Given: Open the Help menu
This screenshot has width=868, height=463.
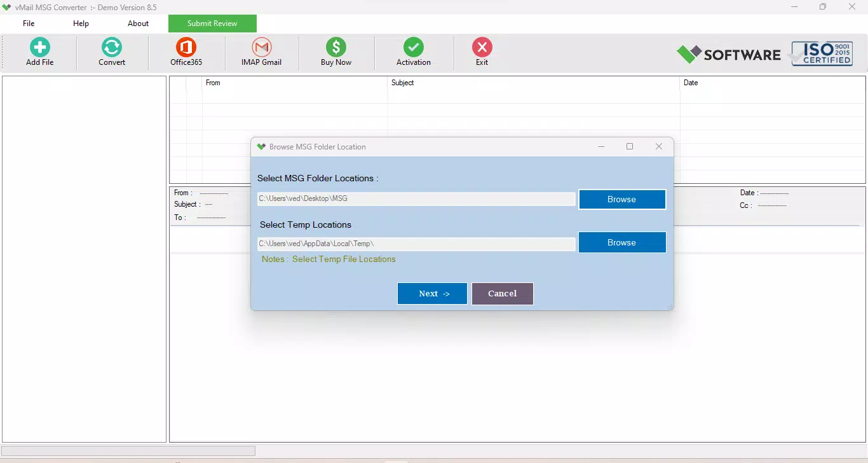Looking at the screenshot, I should (x=81, y=24).
